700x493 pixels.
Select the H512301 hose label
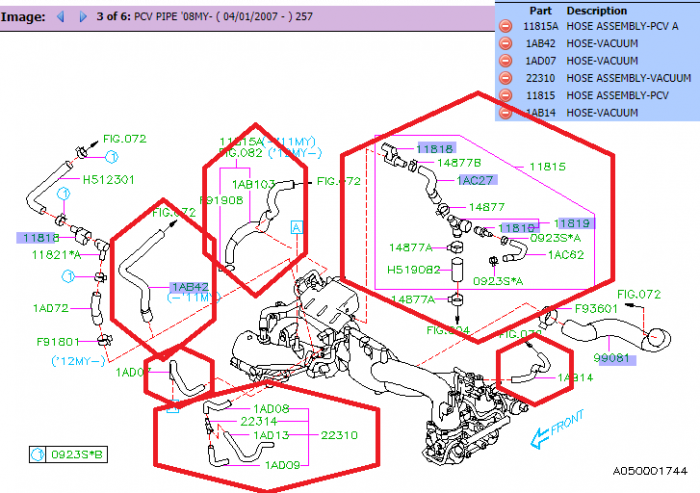point(108,180)
